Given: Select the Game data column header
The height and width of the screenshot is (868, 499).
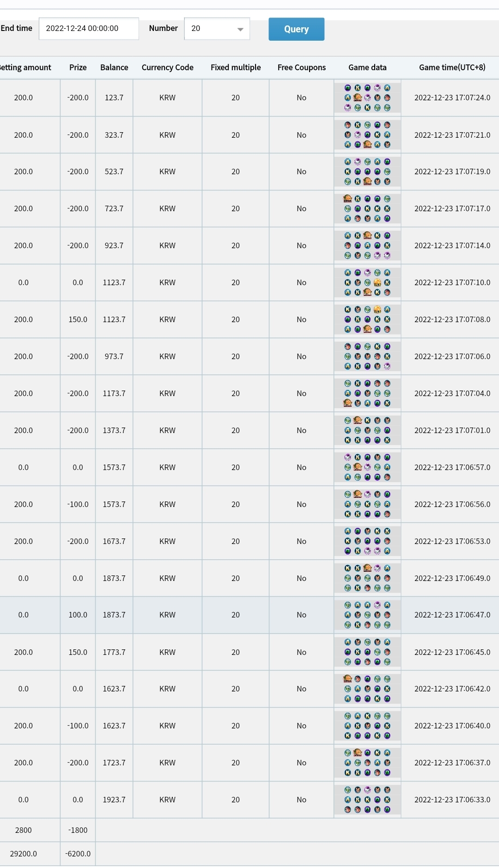Looking at the screenshot, I should (367, 67).
